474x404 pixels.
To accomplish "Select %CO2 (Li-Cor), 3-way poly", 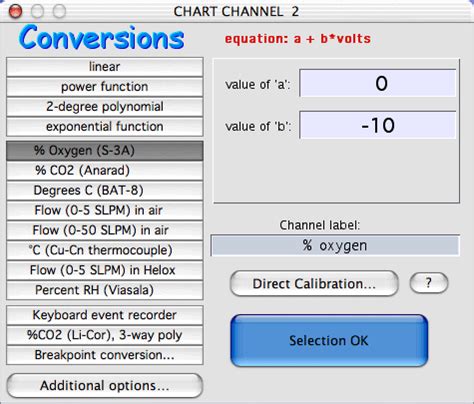I will [104, 335].
